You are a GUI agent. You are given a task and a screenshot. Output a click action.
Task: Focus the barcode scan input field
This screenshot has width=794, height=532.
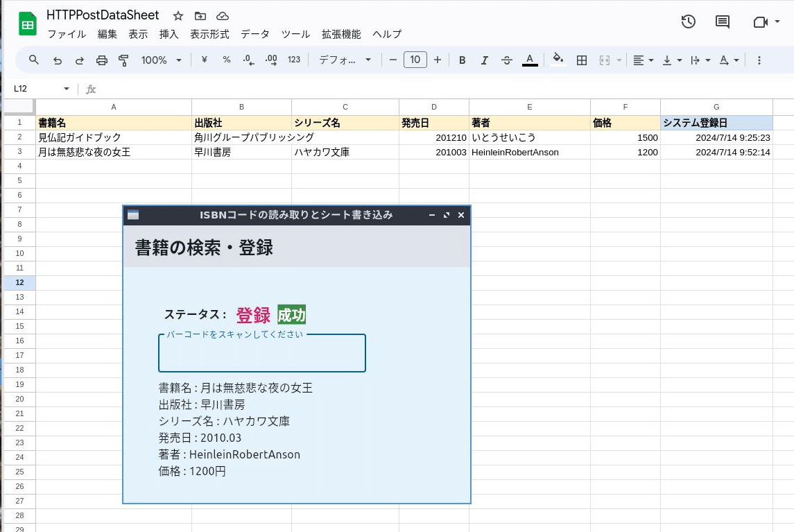(x=262, y=353)
